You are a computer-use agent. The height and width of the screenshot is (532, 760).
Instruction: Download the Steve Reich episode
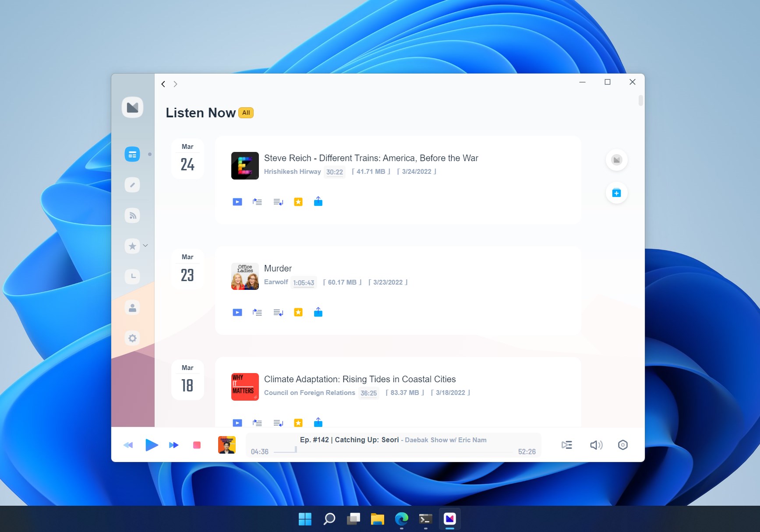pos(318,201)
